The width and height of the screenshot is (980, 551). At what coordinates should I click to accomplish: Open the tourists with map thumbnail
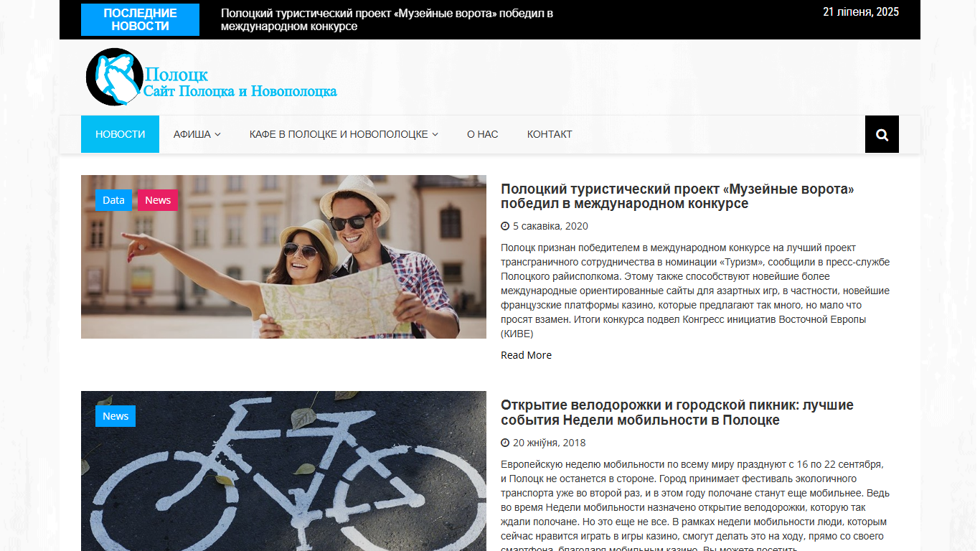click(x=283, y=257)
